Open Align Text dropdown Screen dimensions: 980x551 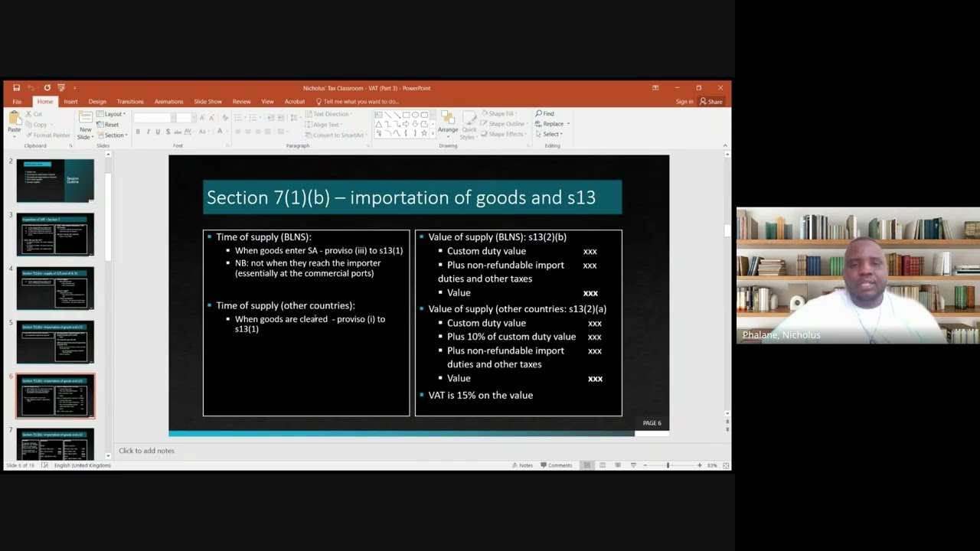[x=325, y=125]
